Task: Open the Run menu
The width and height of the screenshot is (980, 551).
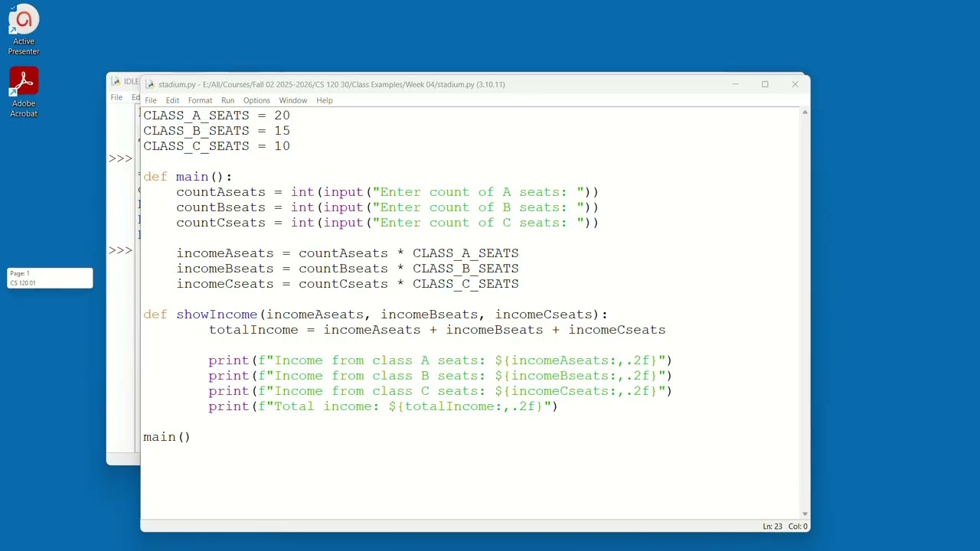Action: (227, 100)
